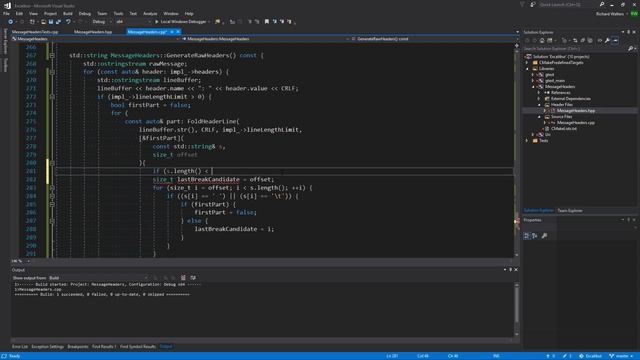
Task: Click the master branch indicator in status bar
Action: tap(622, 356)
